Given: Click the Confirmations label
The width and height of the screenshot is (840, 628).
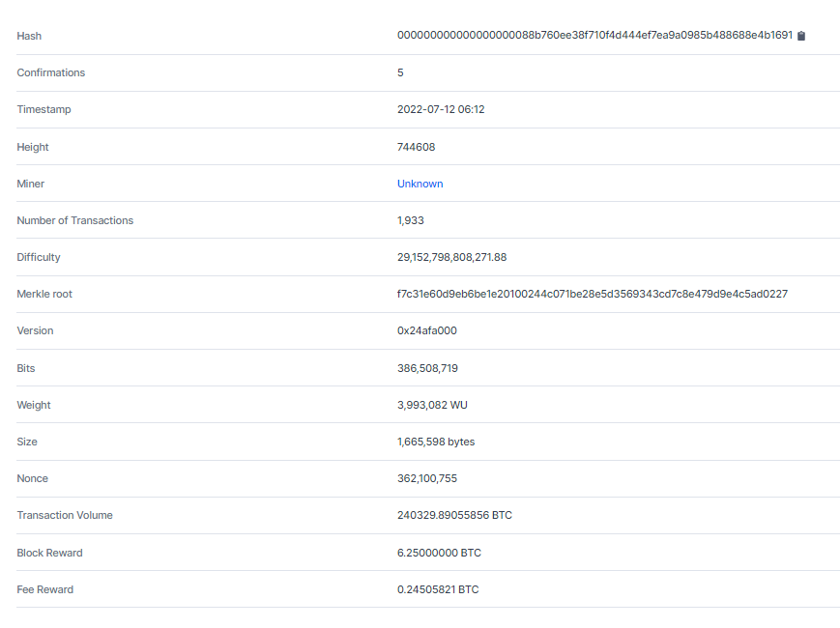Looking at the screenshot, I should click(51, 72).
